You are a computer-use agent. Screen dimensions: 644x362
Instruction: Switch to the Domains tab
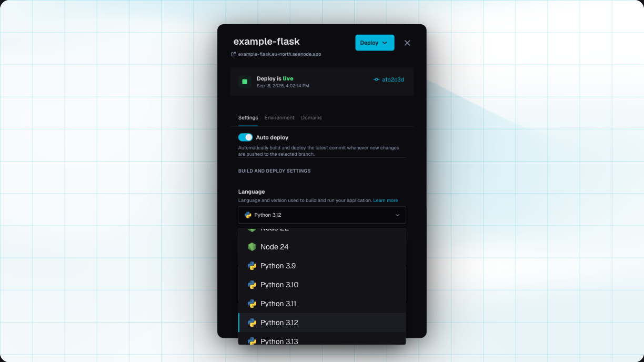click(x=311, y=117)
